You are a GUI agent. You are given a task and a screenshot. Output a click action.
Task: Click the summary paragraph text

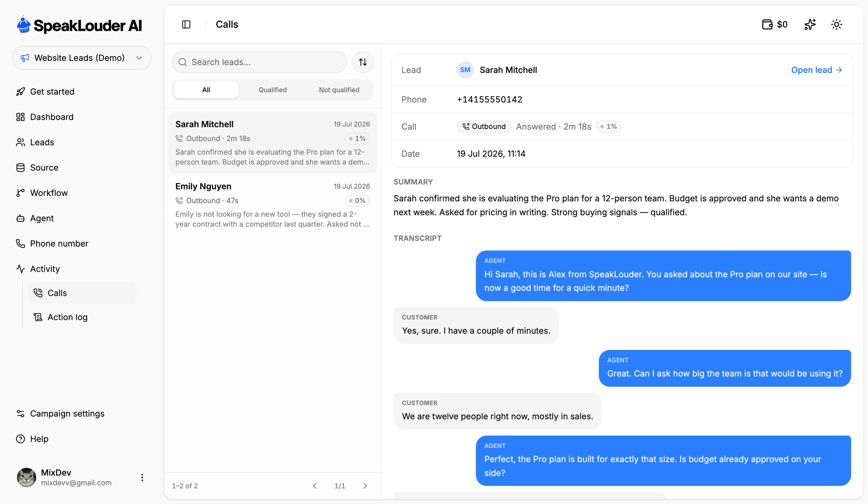(616, 205)
